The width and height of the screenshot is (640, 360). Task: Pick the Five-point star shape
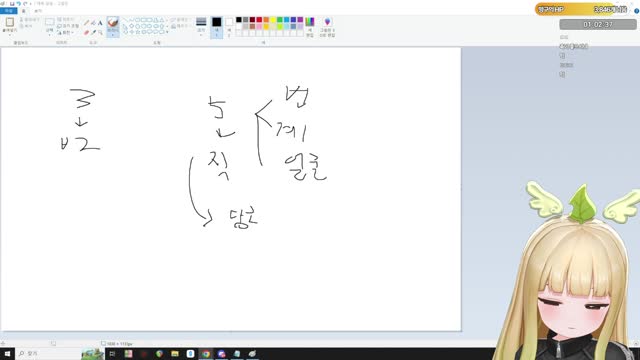coord(138,32)
